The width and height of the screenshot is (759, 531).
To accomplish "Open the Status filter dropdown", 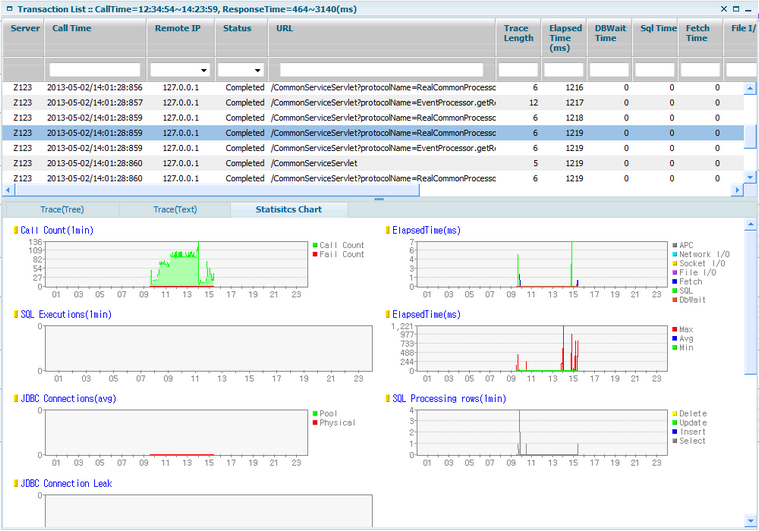I will 258,71.
